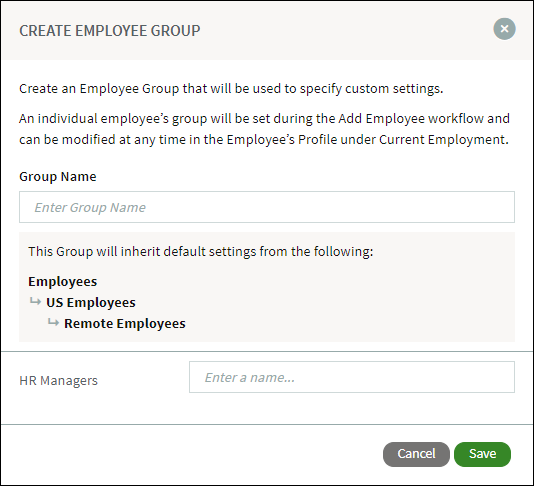Click the Group Name label
This screenshot has height=486, width=534.
click(58, 176)
